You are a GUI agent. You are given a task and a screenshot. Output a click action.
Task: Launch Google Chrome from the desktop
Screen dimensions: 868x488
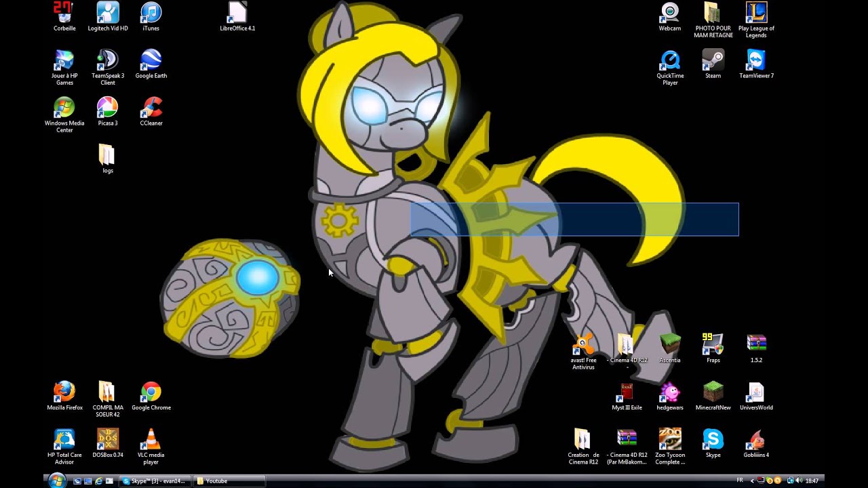(x=151, y=396)
